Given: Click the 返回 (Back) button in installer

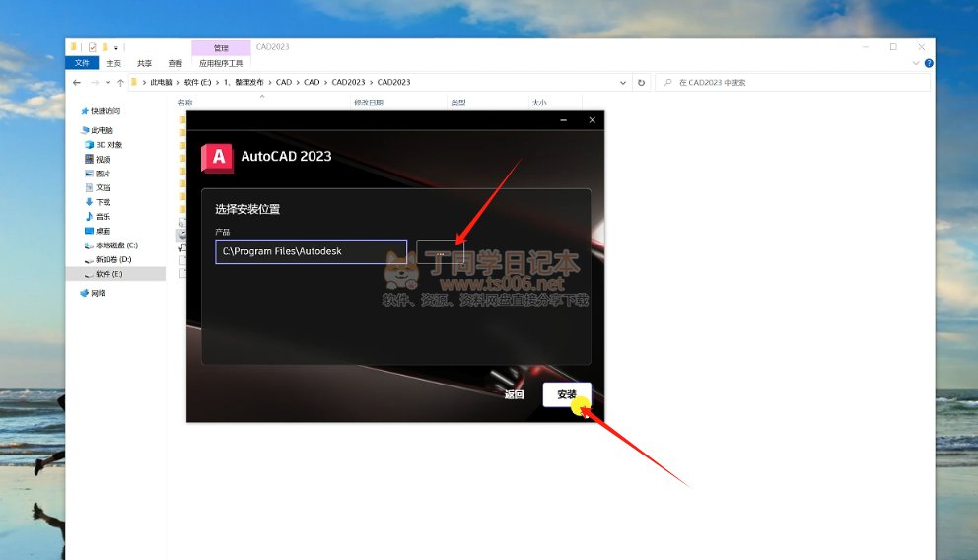Looking at the screenshot, I should [514, 394].
